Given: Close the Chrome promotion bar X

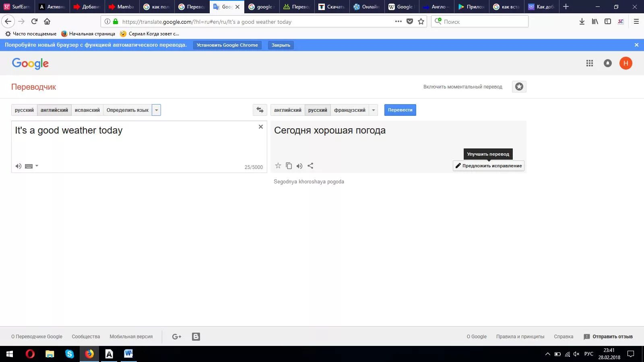Looking at the screenshot, I should coord(636,45).
